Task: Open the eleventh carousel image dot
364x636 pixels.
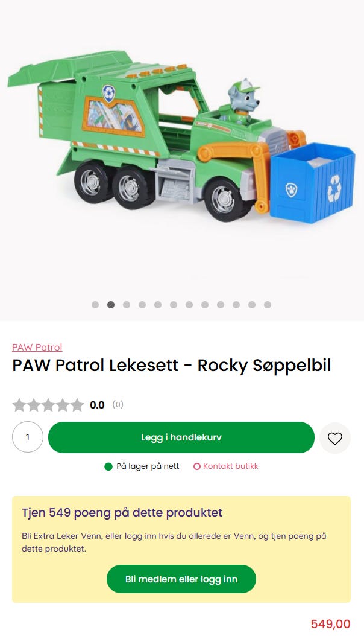Action: [x=252, y=305]
